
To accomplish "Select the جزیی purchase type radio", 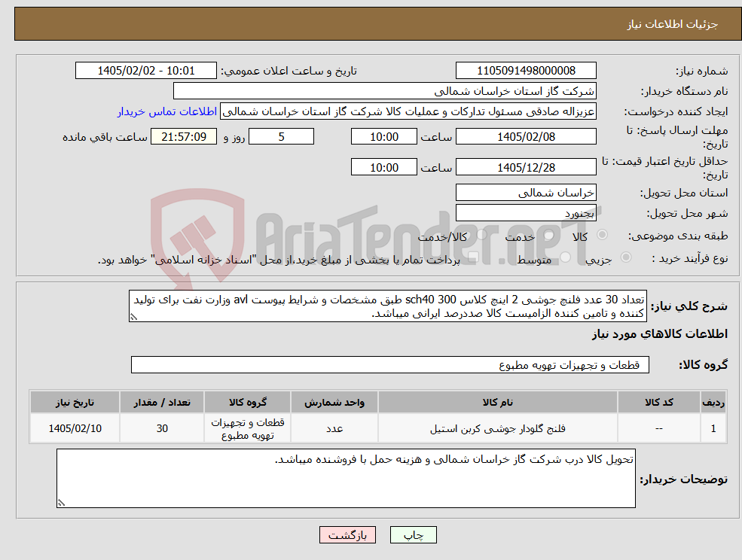I will tap(625, 257).
